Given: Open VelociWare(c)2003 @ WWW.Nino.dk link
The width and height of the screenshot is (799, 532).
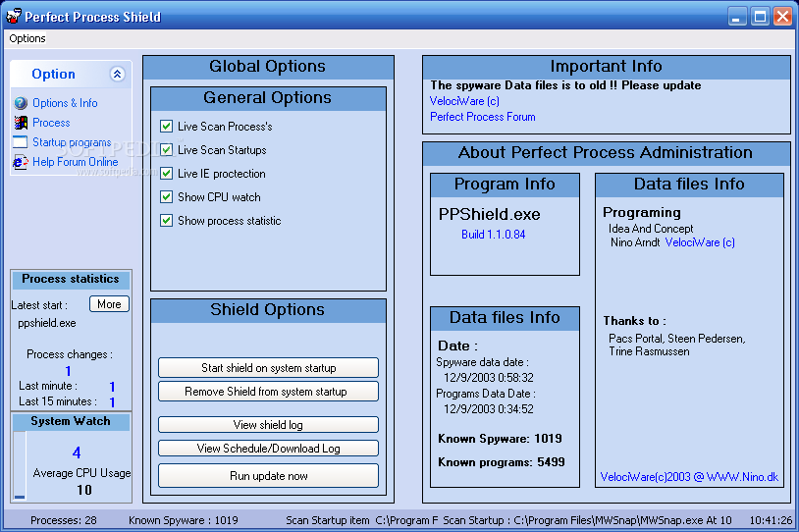Looking at the screenshot, I should [689, 477].
